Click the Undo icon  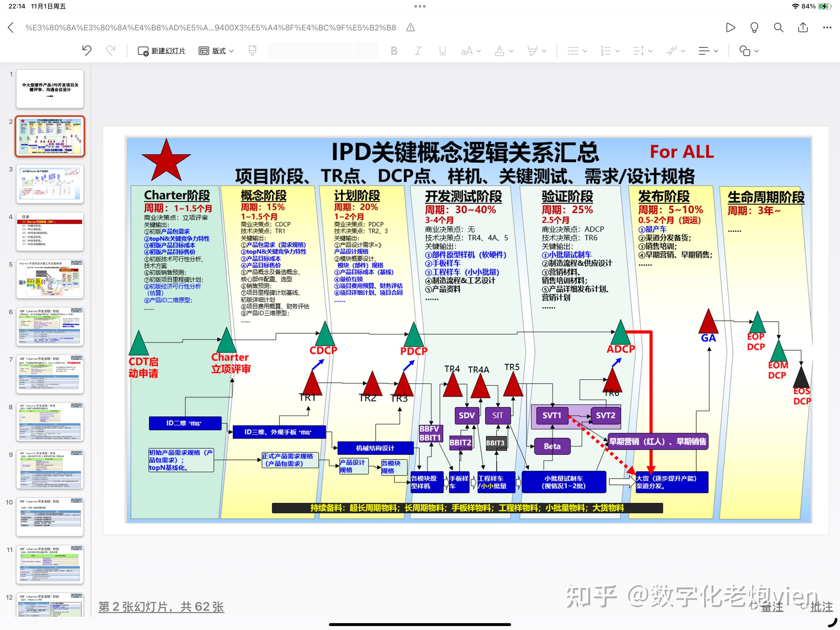(87, 50)
